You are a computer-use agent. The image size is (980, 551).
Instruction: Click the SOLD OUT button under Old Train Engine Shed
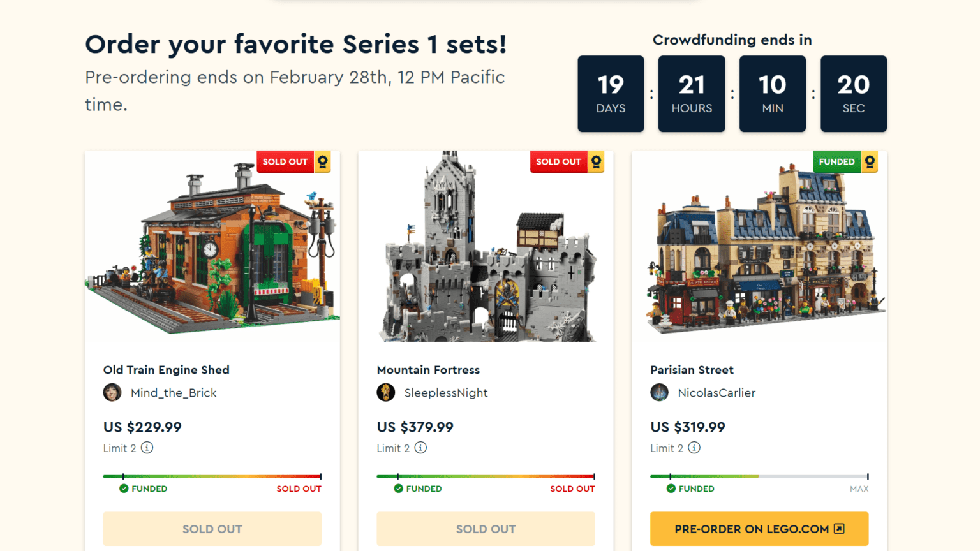coord(212,529)
